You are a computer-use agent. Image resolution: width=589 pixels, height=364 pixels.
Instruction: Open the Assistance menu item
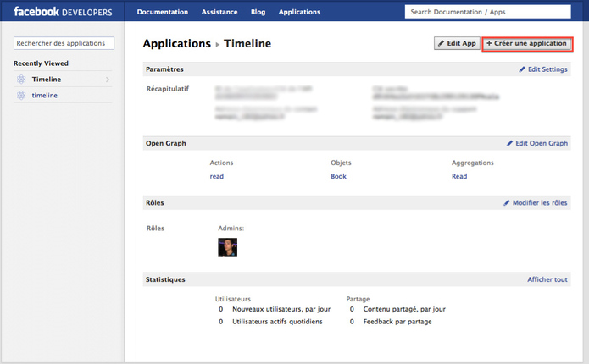tap(219, 12)
